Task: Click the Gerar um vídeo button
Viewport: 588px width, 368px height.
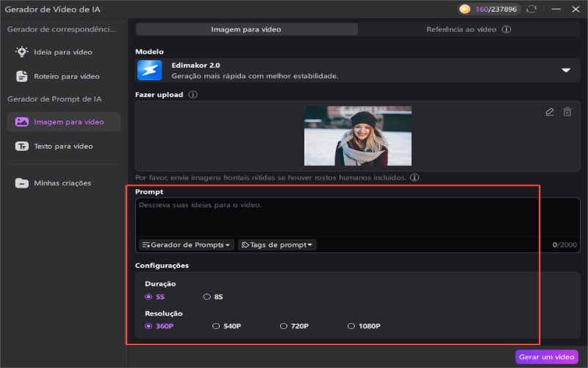Action: coord(546,357)
